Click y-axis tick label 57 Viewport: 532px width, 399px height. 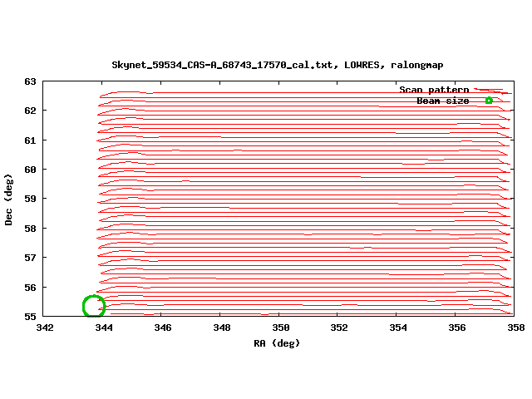tap(30, 258)
